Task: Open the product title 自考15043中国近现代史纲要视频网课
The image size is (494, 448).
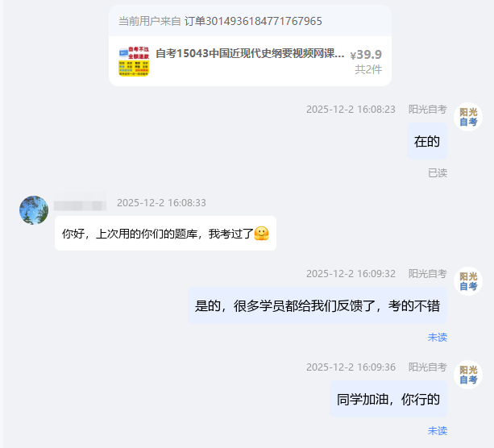Action: point(250,53)
